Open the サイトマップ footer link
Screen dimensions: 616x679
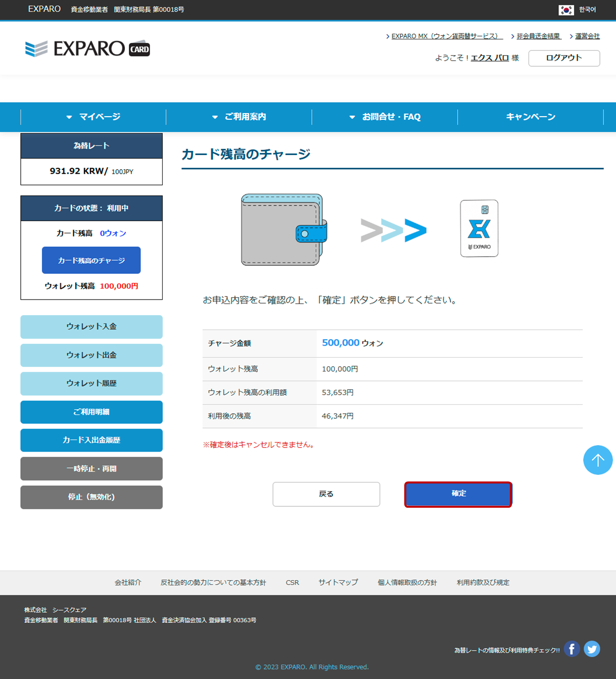pyautogui.click(x=338, y=583)
